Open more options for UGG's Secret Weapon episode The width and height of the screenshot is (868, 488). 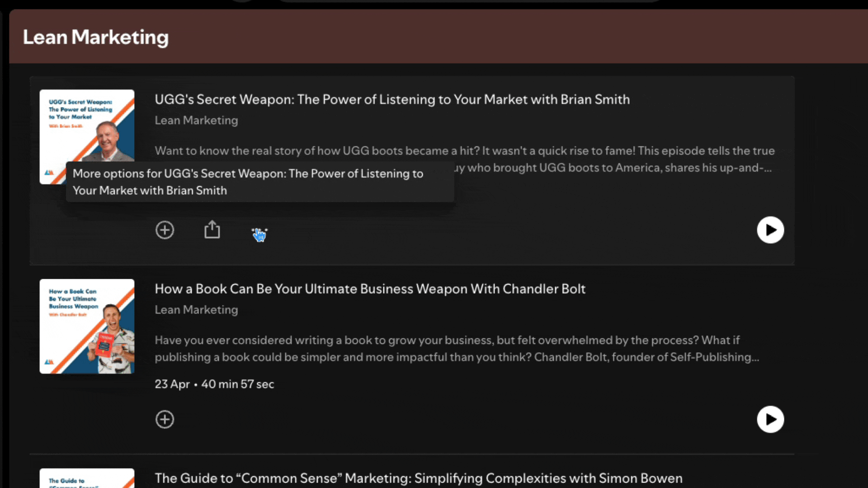259,230
